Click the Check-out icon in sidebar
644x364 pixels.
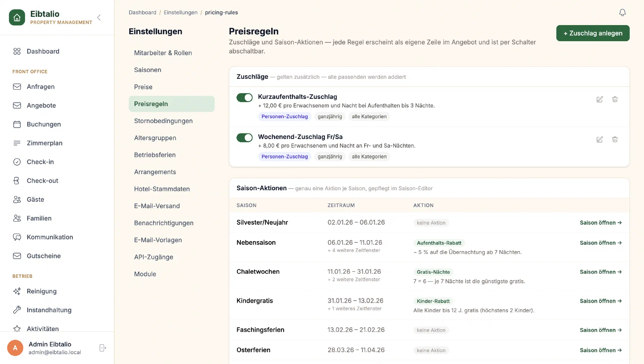(x=17, y=181)
